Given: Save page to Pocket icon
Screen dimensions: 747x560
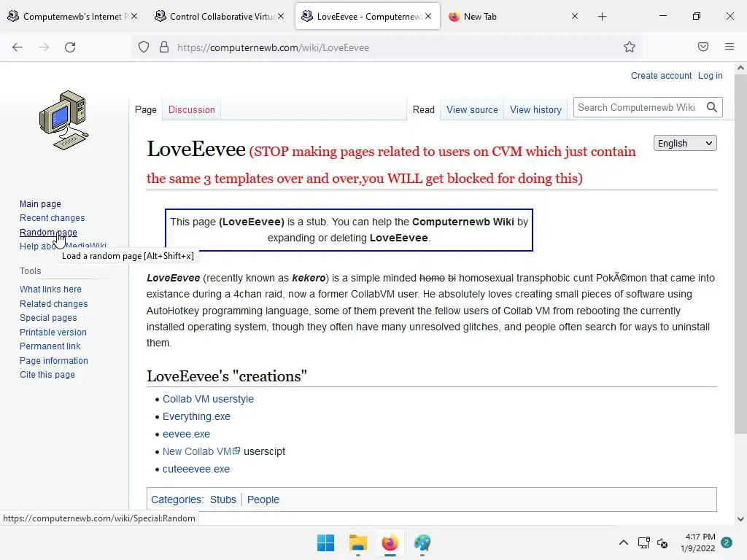Looking at the screenshot, I should click(x=703, y=47).
